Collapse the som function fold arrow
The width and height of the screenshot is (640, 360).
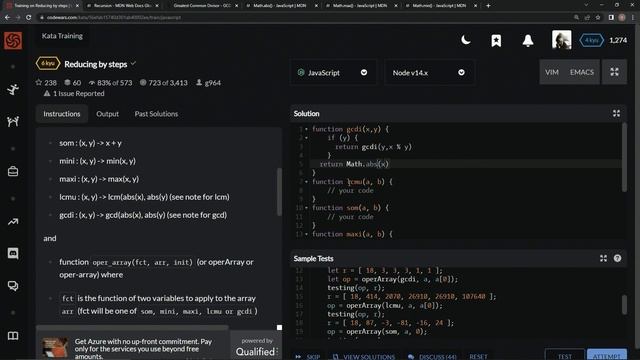click(x=307, y=208)
